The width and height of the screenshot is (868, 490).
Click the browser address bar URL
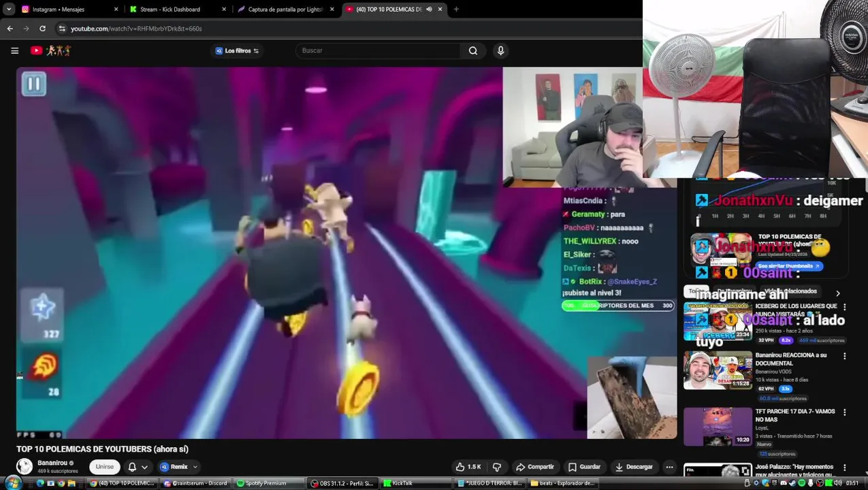tap(136, 29)
